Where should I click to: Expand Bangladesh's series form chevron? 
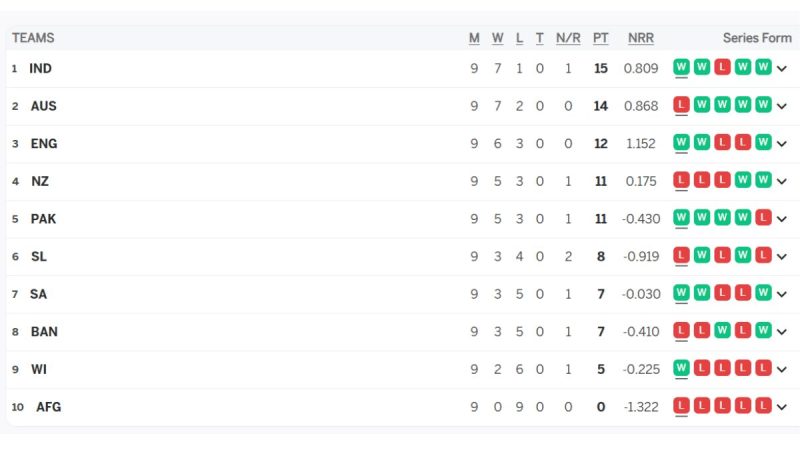tap(782, 332)
